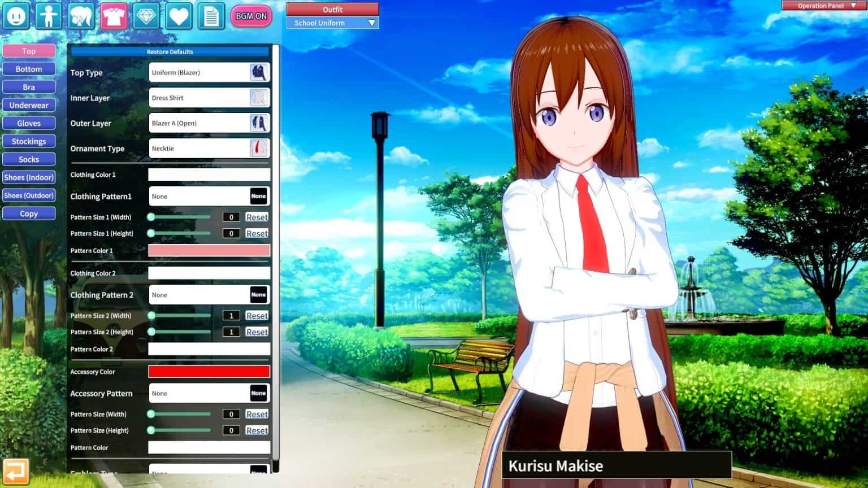Toggle None on Accessory Pattern
Screen dimensions: 868x488
point(258,393)
